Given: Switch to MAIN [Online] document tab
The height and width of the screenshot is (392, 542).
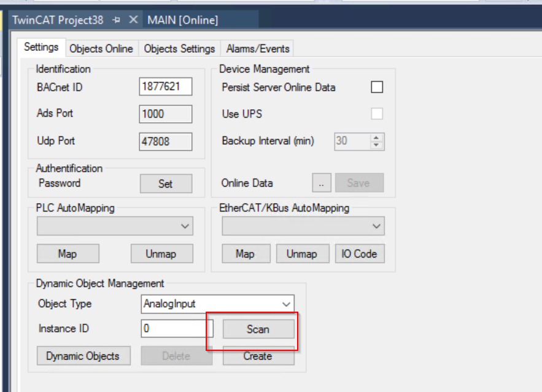Looking at the screenshot, I should [x=182, y=20].
